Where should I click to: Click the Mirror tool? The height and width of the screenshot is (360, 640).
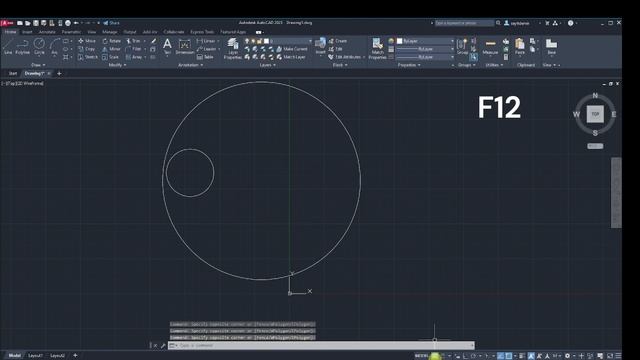point(112,49)
